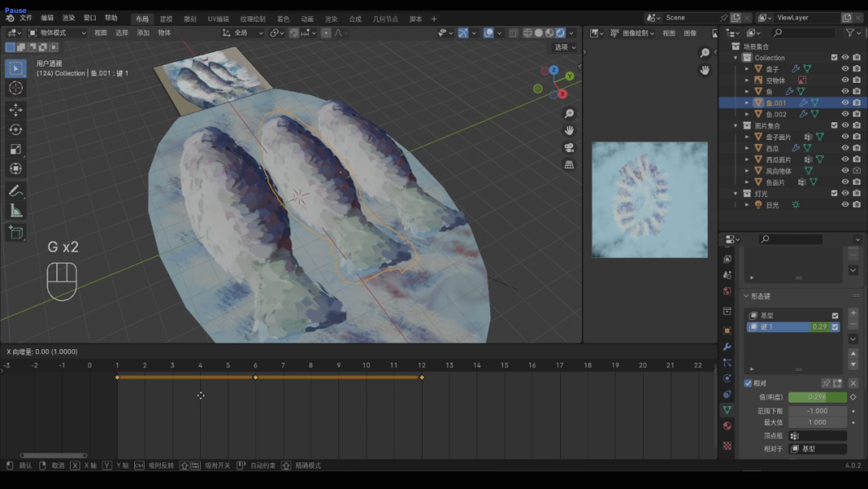The image size is (868, 489).
Task: Select the Add Cube tool
Action: click(x=15, y=232)
